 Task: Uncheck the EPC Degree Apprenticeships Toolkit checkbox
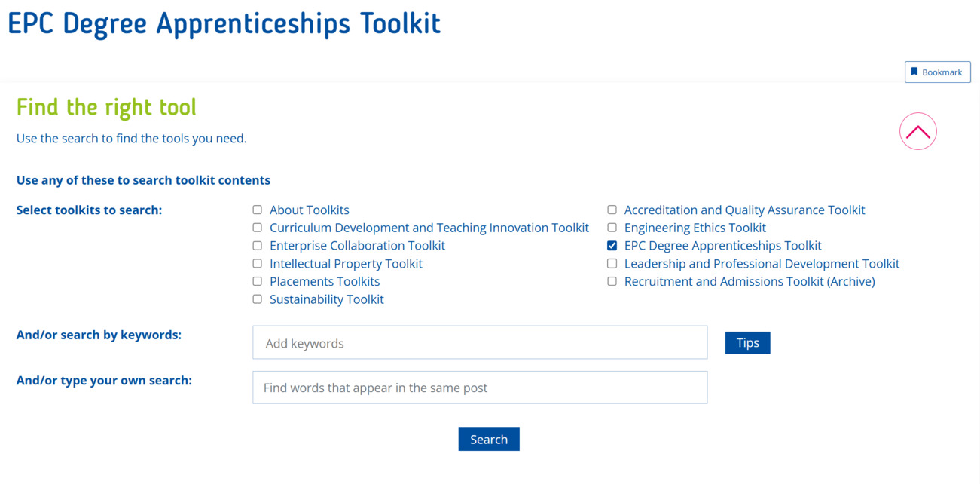[612, 245]
